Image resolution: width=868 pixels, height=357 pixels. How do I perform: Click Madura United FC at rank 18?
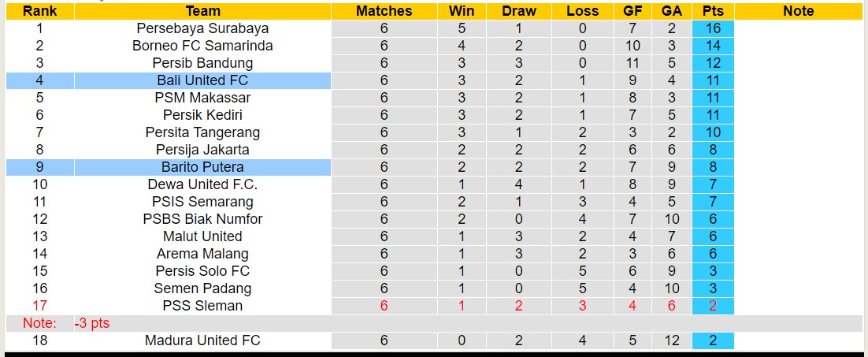[202, 340]
